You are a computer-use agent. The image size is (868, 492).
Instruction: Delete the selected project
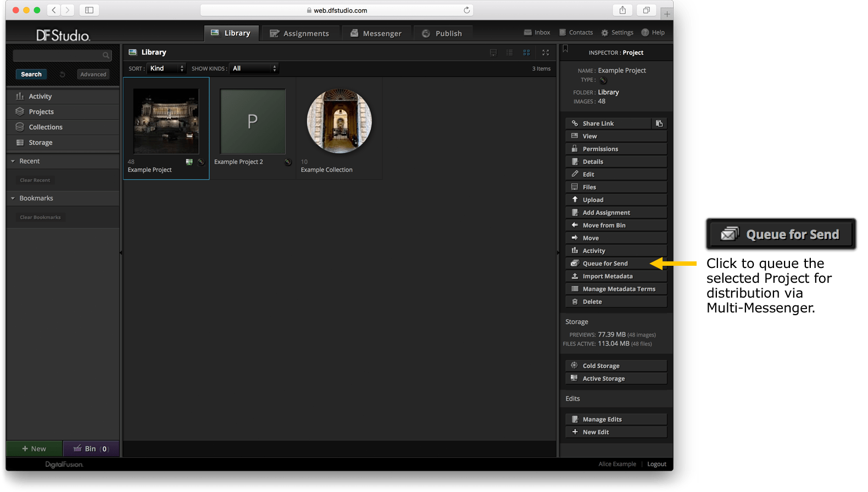click(x=616, y=301)
